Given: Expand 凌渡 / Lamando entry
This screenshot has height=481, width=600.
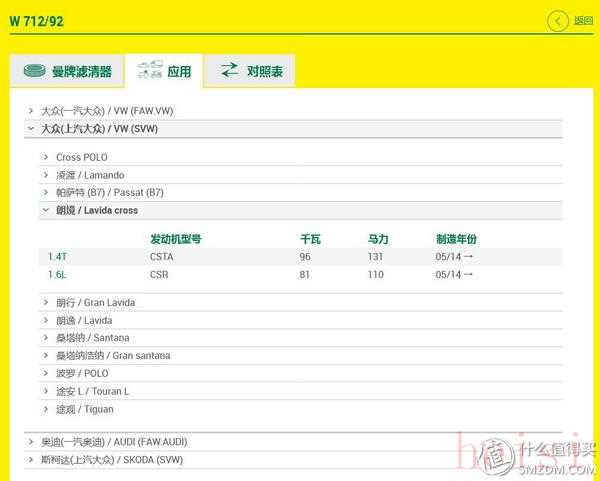Looking at the screenshot, I should tap(90, 175).
